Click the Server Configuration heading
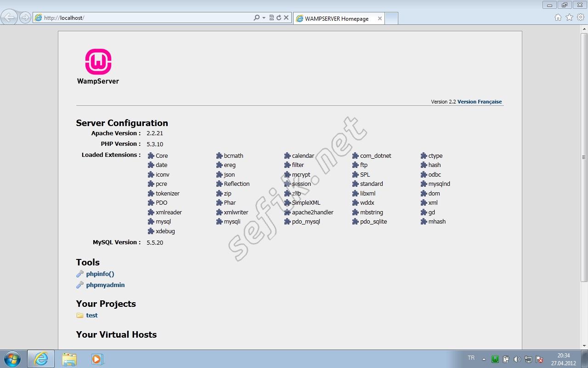Viewport: 588px width, 368px height. [x=122, y=123]
